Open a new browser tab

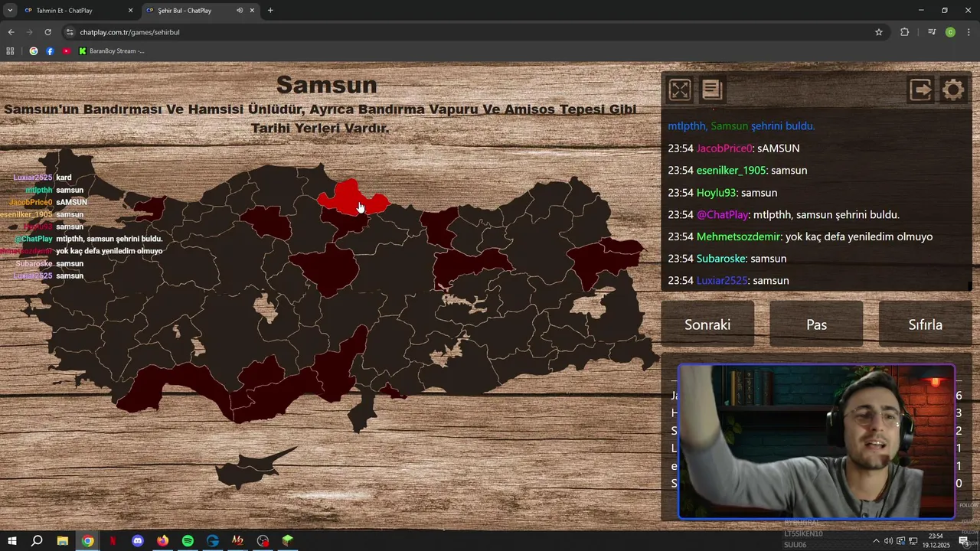click(270, 11)
